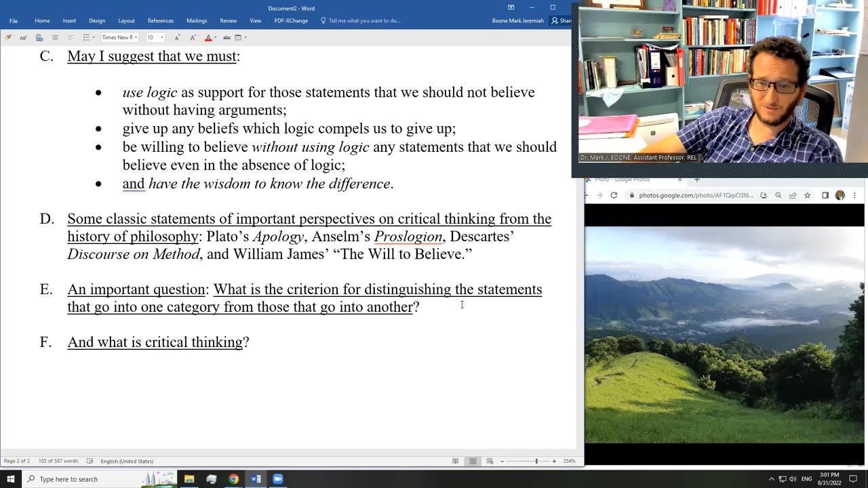Click the zoom in plus button
The width and height of the screenshot is (868, 488).
pos(554,461)
